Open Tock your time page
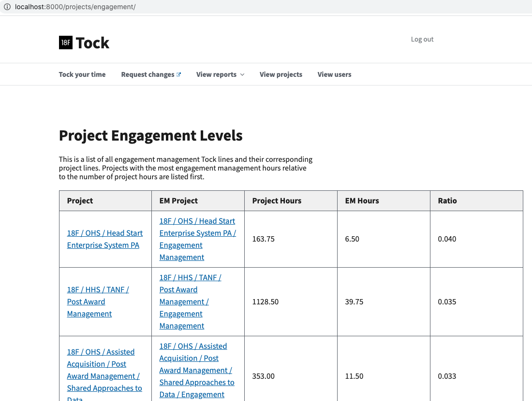 point(82,74)
